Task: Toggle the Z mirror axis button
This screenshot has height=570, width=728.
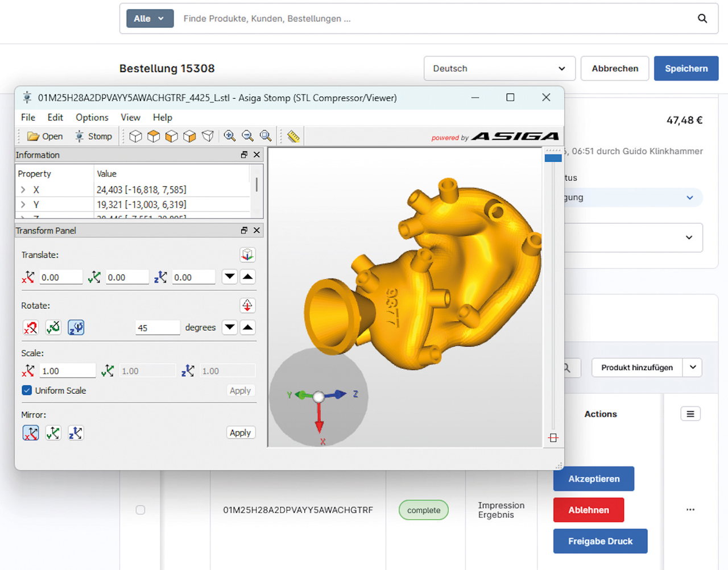Action: [76, 433]
